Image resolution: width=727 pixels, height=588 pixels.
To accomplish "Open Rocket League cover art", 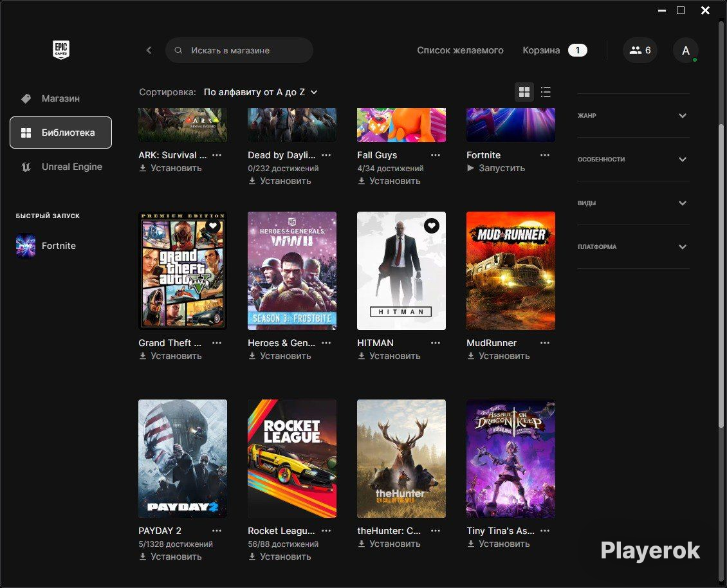I will point(292,459).
